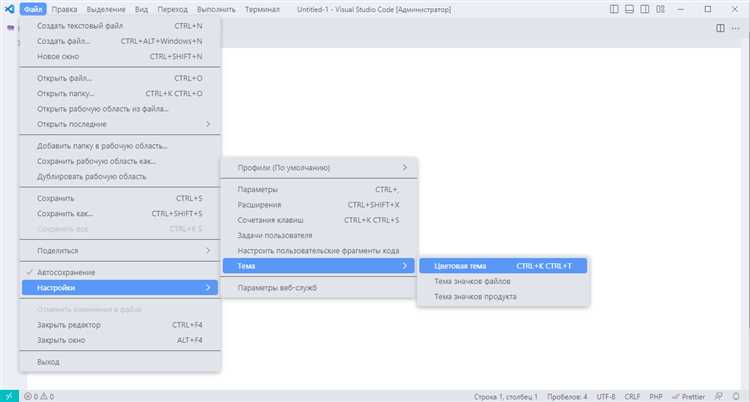Screen dimensions: 750x402
Task: Click Строка 1, столбец 1 status entry
Action: click(506, 396)
